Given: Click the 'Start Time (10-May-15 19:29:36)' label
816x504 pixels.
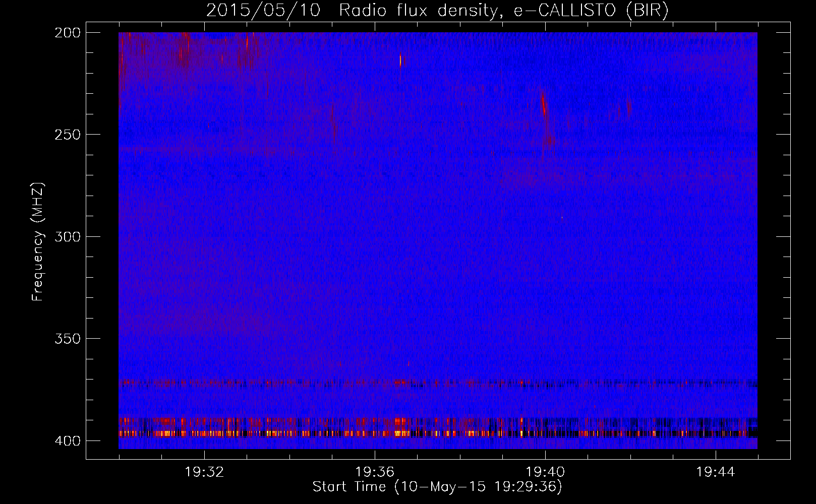Looking at the screenshot, I should click(437, 487).
